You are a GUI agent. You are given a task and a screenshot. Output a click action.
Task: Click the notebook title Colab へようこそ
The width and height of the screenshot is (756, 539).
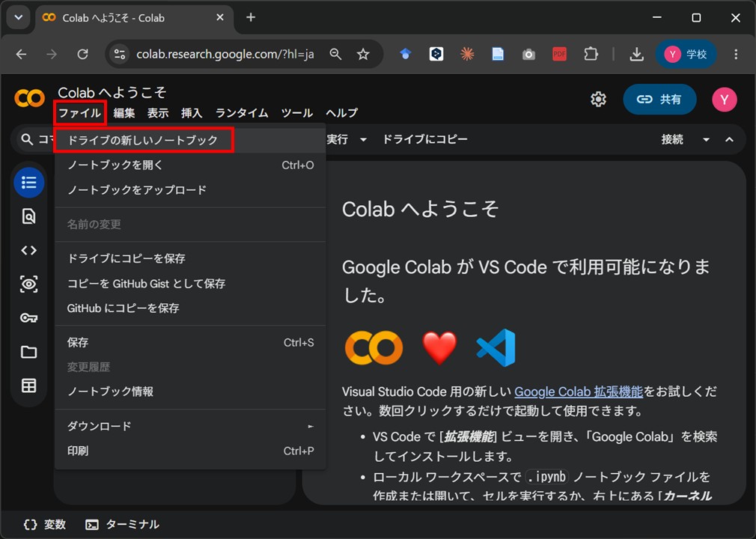tap(112, 93)
